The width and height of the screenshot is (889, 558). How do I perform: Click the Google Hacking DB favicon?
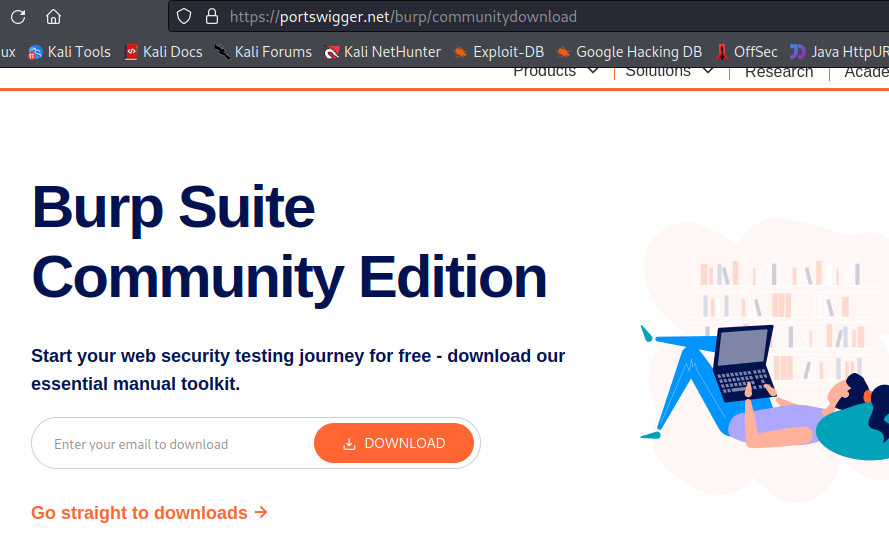563,52
